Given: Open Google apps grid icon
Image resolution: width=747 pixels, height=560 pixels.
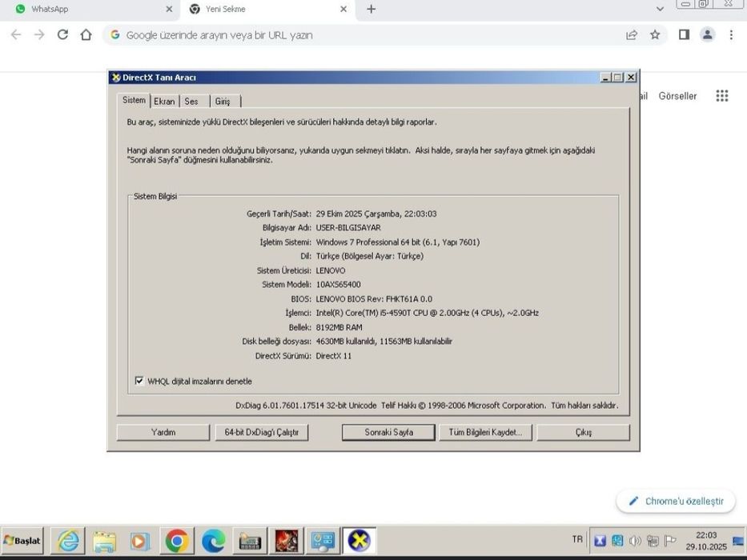Looking at the screenshot, I should pos(722,96).
